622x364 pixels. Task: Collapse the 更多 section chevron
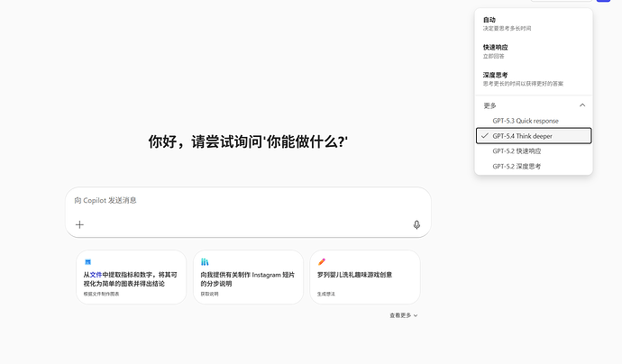pyautogui.click(x=582, y=105)
